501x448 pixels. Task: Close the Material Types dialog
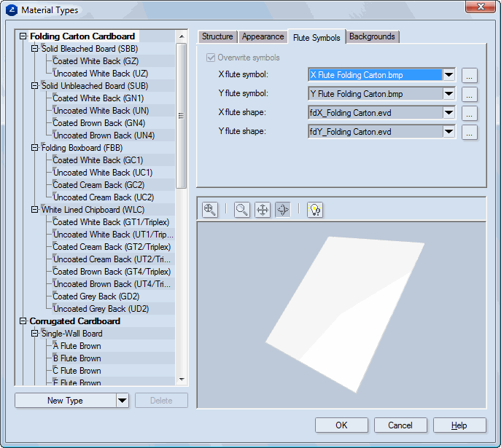481,7
